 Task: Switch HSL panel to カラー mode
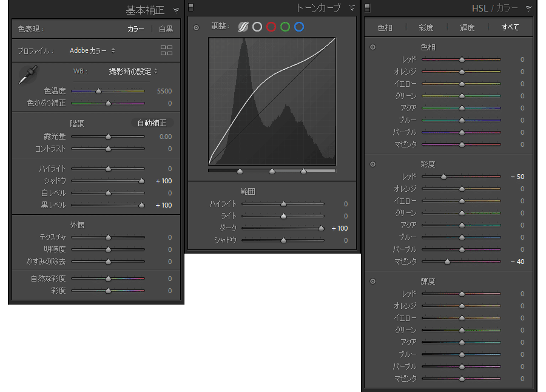pyautogui.click(x=507, y=8)
